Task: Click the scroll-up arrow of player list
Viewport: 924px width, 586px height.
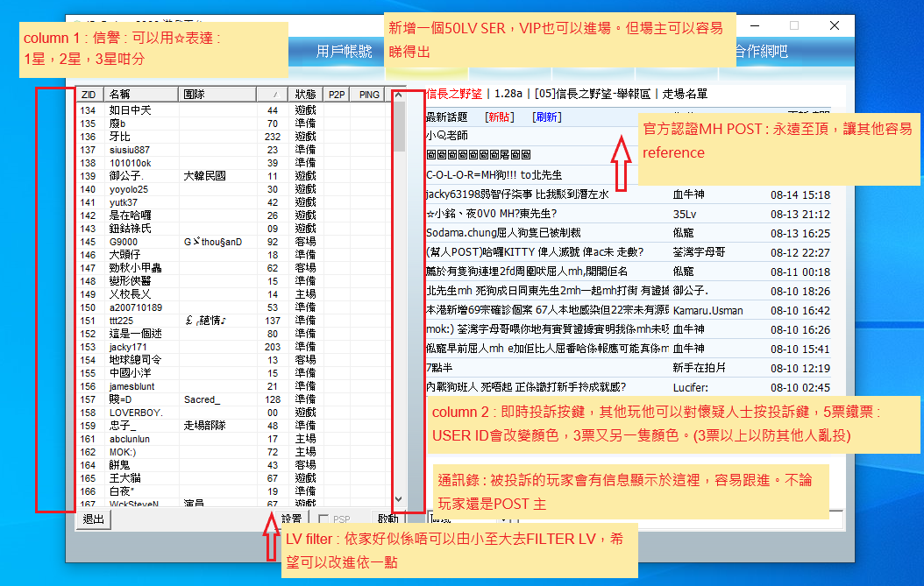Action: 399,95
